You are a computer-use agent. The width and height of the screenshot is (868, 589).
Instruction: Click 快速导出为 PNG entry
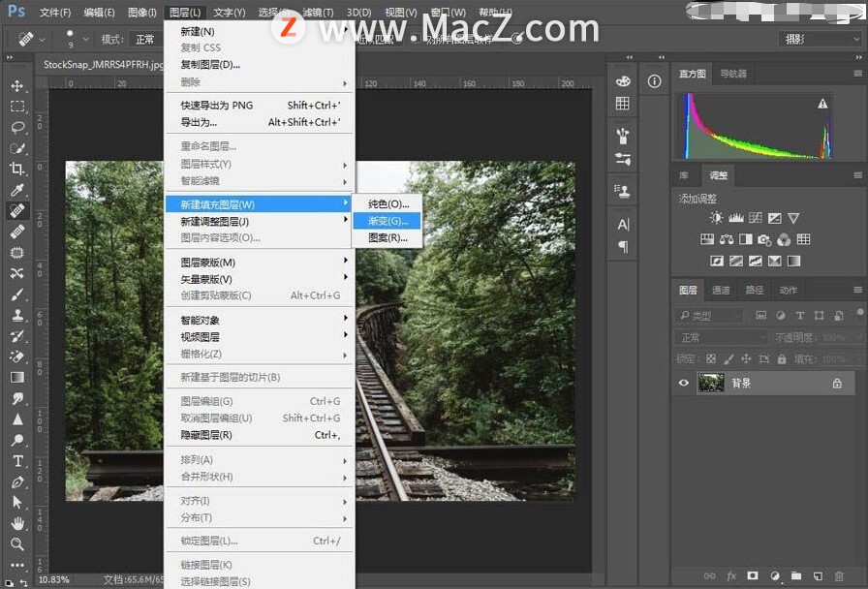259,106
